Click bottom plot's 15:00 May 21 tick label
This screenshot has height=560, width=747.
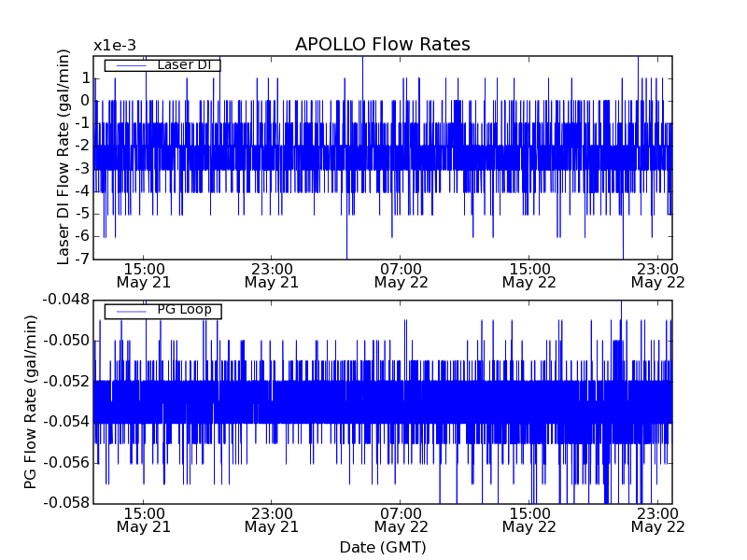click(x=143, y=519)
